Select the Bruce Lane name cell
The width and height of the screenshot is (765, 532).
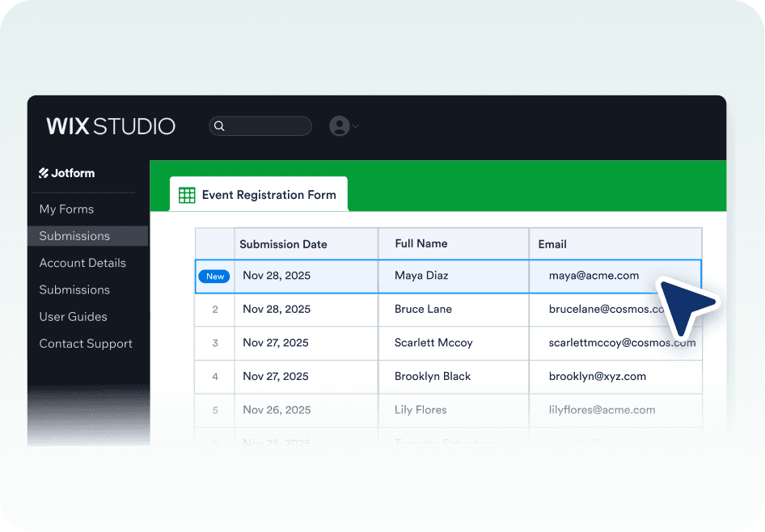(454, 310)
